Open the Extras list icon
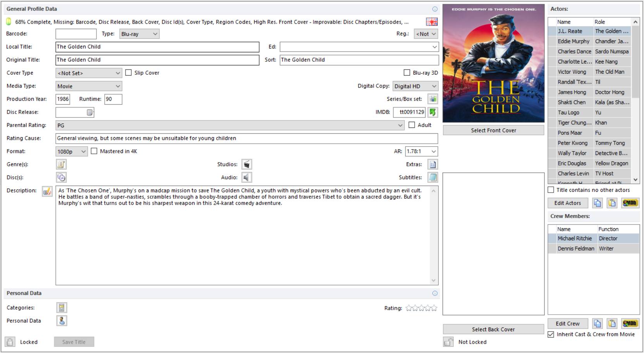The image size is (644, 353). coord(433,164)
